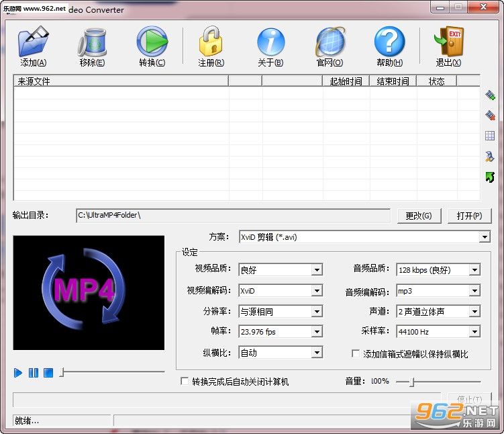Click the film strip with green plus icon
The width and height of the screenshot is (504, 434).
(490, 95)
